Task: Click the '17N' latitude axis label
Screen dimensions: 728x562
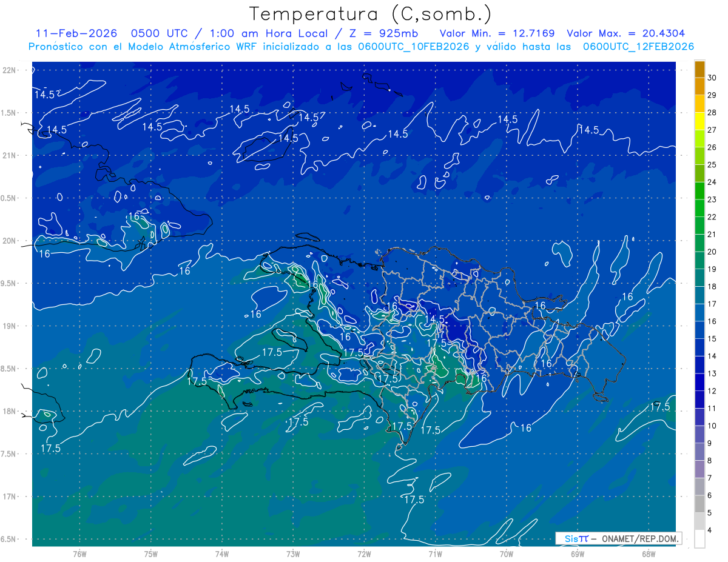Action: (x=9, y=497)
